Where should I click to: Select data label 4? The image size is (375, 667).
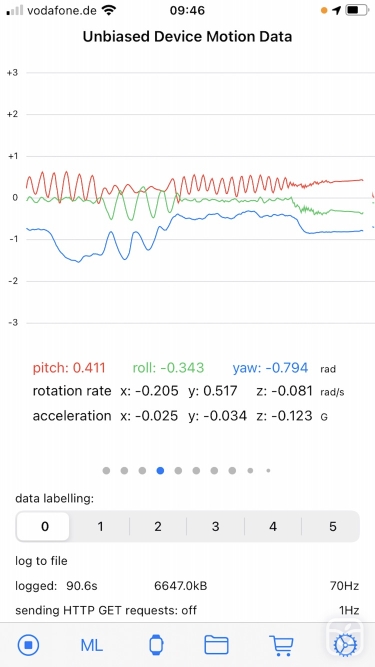[x=273, y=526]
